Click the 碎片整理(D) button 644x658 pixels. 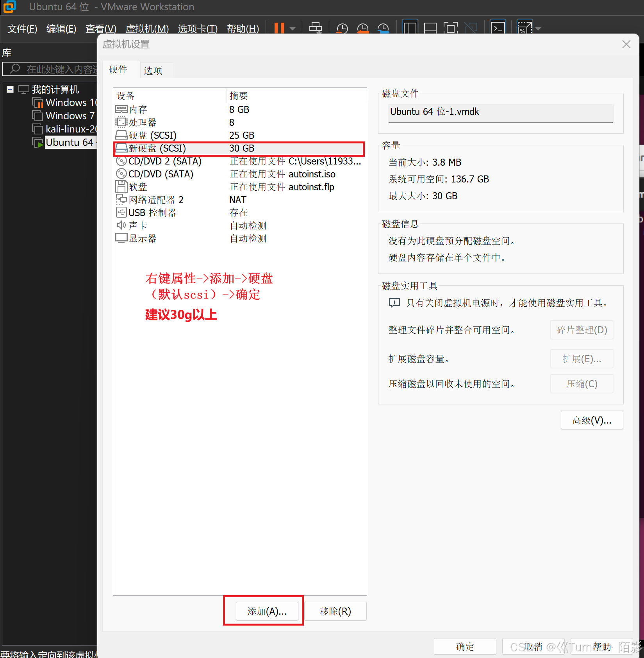click(582, 330)
